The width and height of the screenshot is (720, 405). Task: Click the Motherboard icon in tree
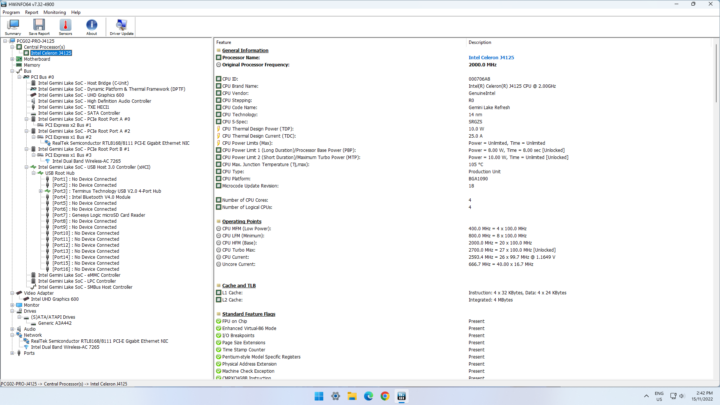[19, 59]
